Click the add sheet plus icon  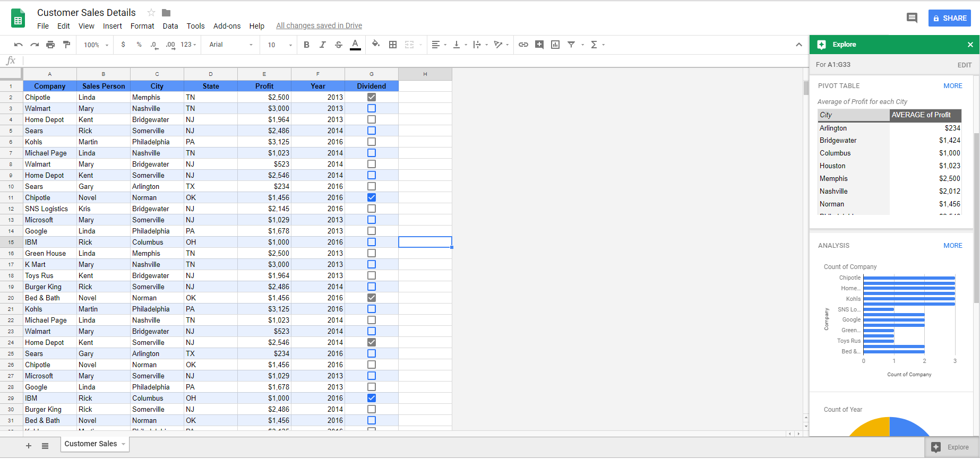[29, 446]
